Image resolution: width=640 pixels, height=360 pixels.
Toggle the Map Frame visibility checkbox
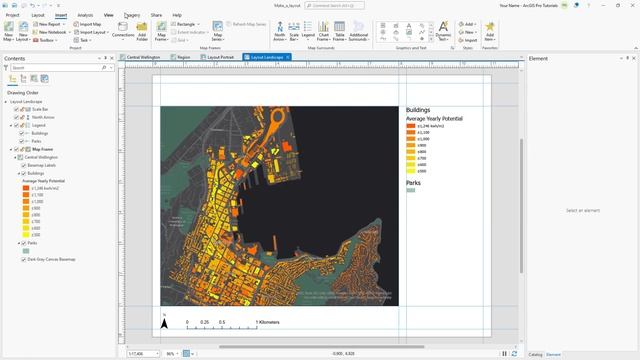(16, 149)
